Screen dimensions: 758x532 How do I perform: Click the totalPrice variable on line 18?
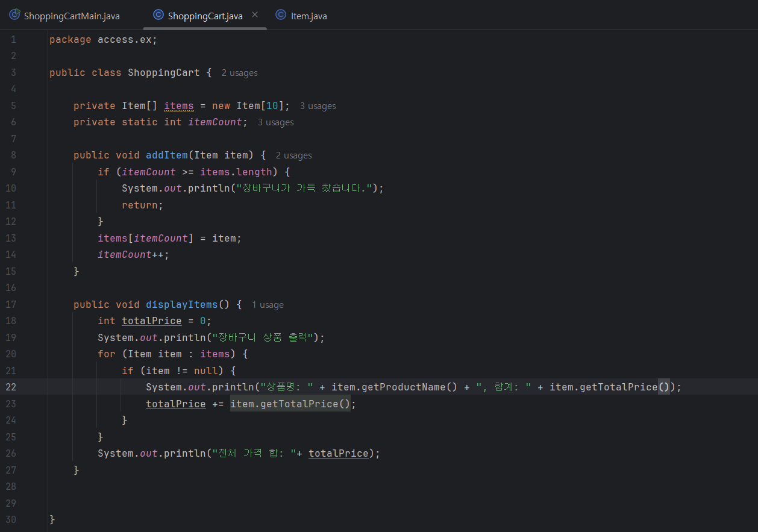click(152, 321)
